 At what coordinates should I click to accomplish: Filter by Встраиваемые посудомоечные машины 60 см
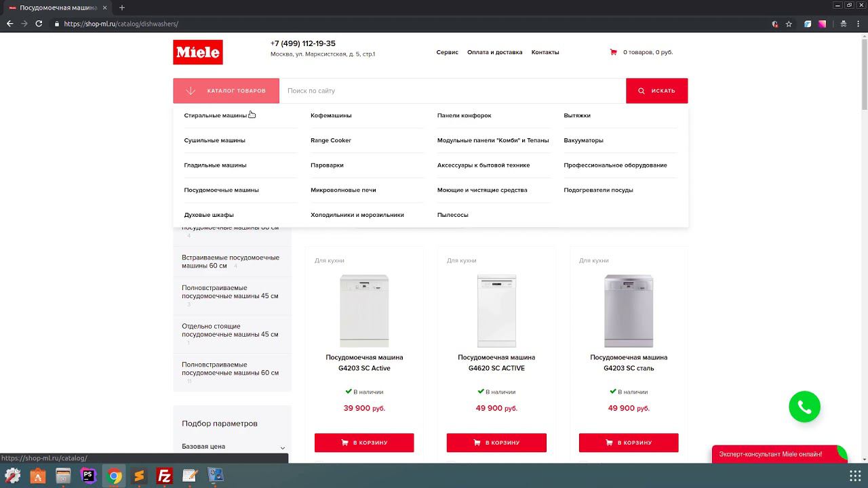click(x=231, y=262)
